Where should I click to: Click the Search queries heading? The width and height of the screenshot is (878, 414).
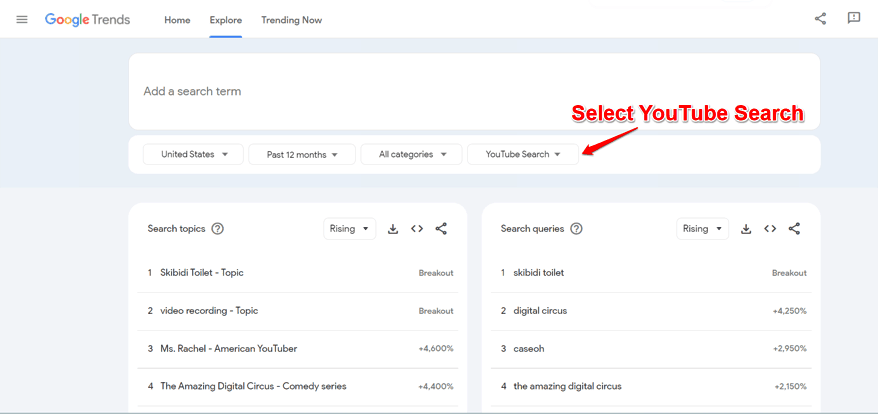pyautogui.click(x=532, y=229)
